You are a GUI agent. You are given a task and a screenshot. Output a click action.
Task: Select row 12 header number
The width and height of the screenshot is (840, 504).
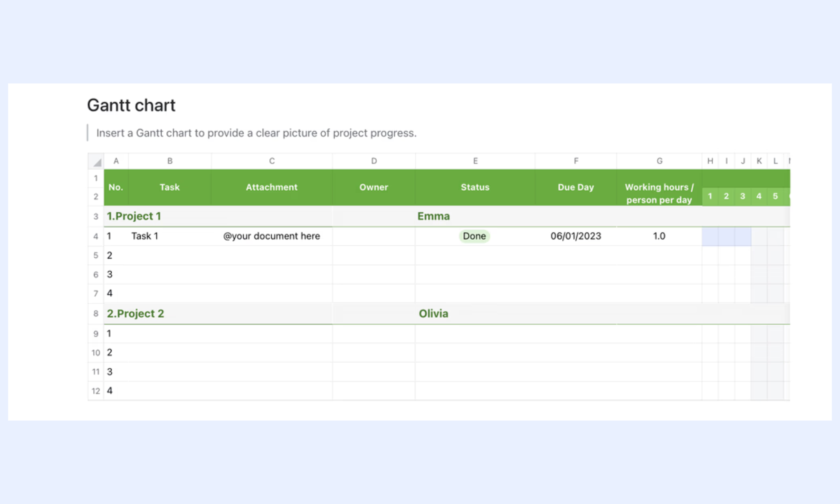pyautogui.click(x=96, y=391)
